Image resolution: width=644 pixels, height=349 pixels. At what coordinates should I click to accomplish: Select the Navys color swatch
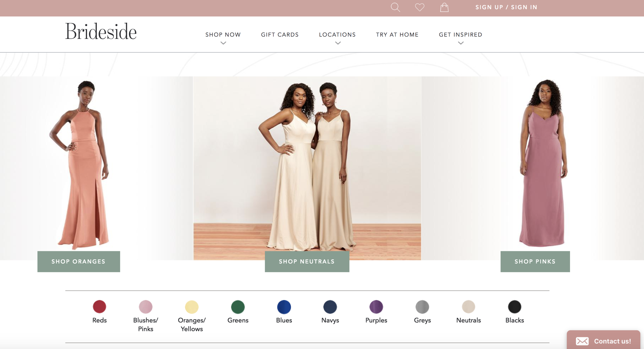pos(330,307)
